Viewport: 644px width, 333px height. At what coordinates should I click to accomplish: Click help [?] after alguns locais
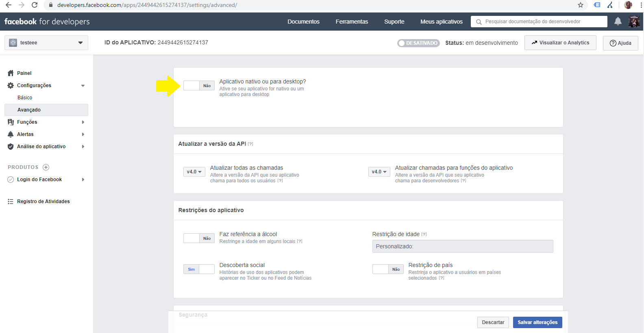(300, 241)
